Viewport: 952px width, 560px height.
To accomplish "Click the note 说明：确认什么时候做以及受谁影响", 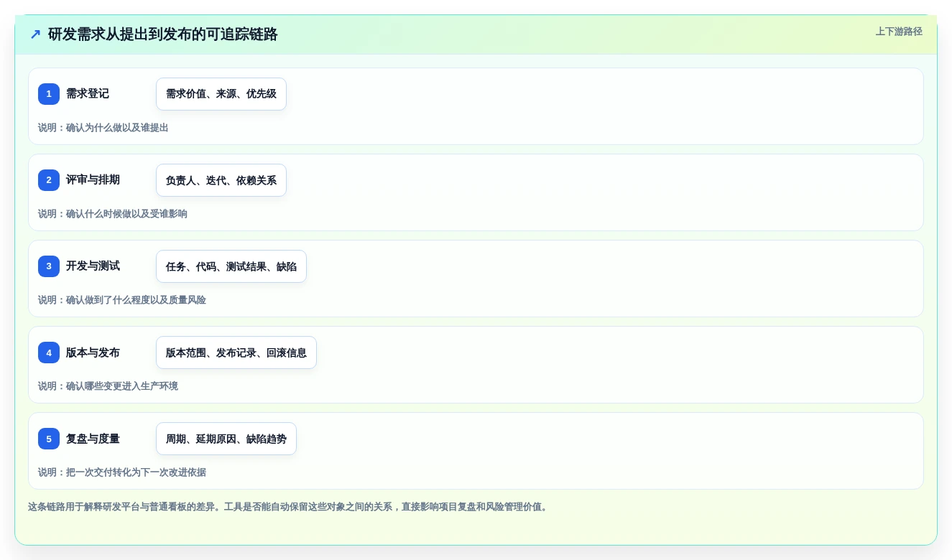I will [113, 214].
